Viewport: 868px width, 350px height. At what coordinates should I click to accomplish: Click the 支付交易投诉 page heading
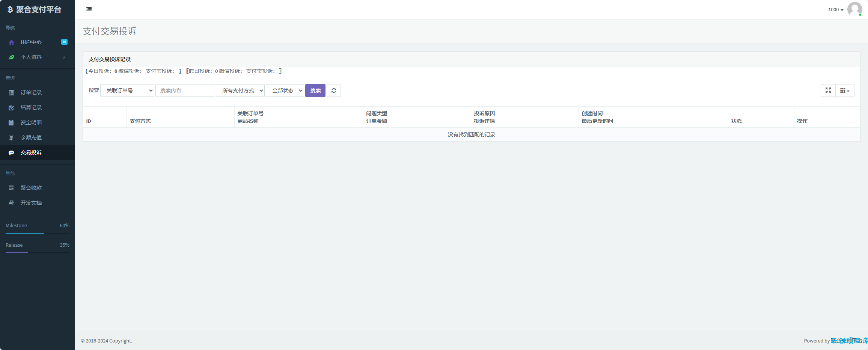(x=110, y=31)
